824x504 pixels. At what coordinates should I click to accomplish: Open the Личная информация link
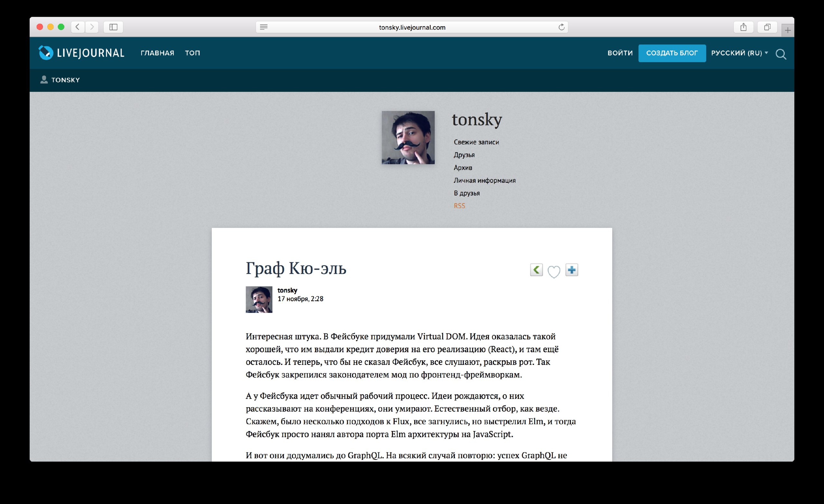pos(484,180)
